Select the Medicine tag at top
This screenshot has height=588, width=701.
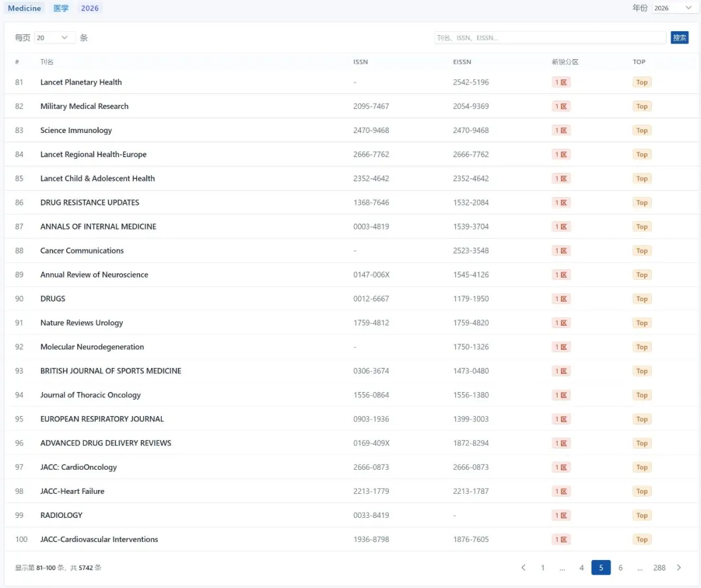point(25,8)
